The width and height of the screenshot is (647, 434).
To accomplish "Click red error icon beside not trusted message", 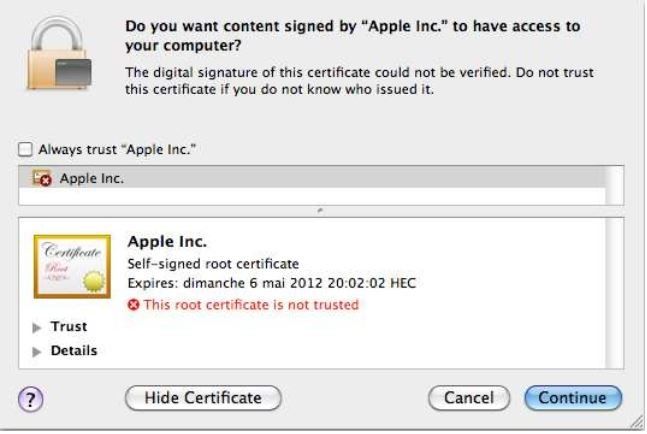I will click(x=135, y=305).
